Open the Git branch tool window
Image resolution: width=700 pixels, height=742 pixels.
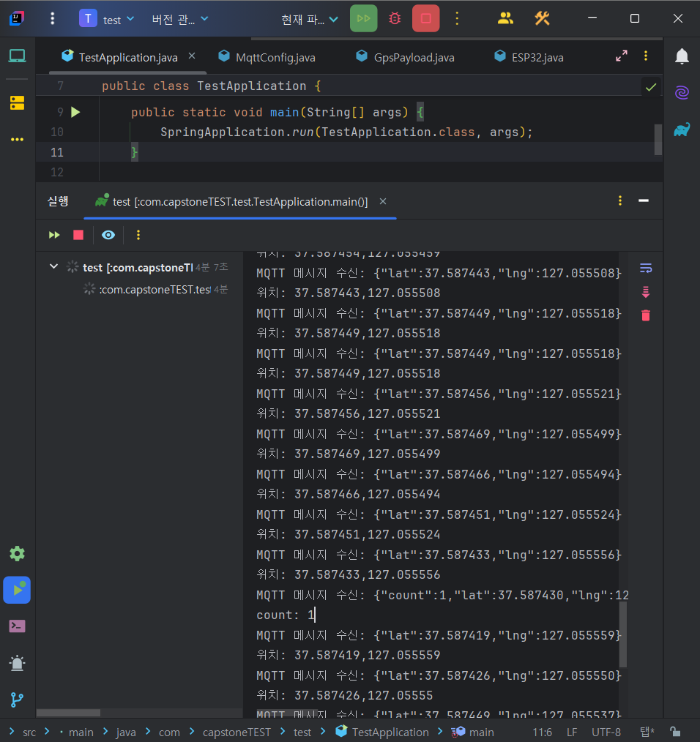tap(17, 700)
